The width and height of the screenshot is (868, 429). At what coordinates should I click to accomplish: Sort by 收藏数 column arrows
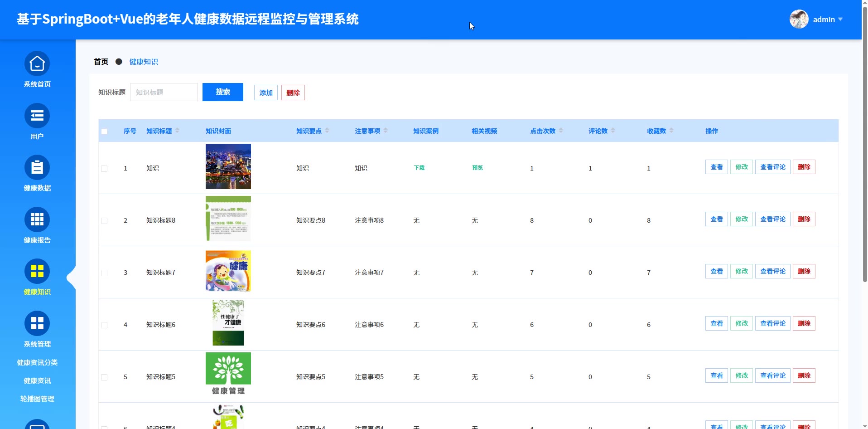[x=671, y=131]
